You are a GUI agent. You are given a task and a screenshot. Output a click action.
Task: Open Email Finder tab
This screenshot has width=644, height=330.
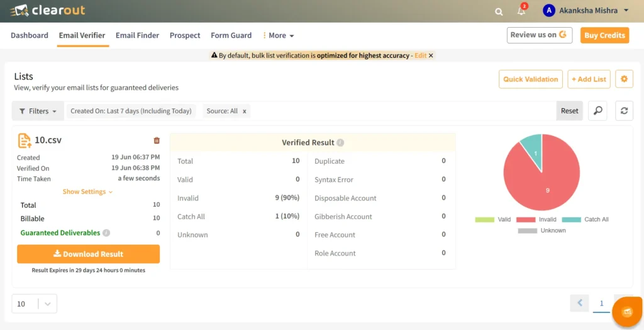137,35
